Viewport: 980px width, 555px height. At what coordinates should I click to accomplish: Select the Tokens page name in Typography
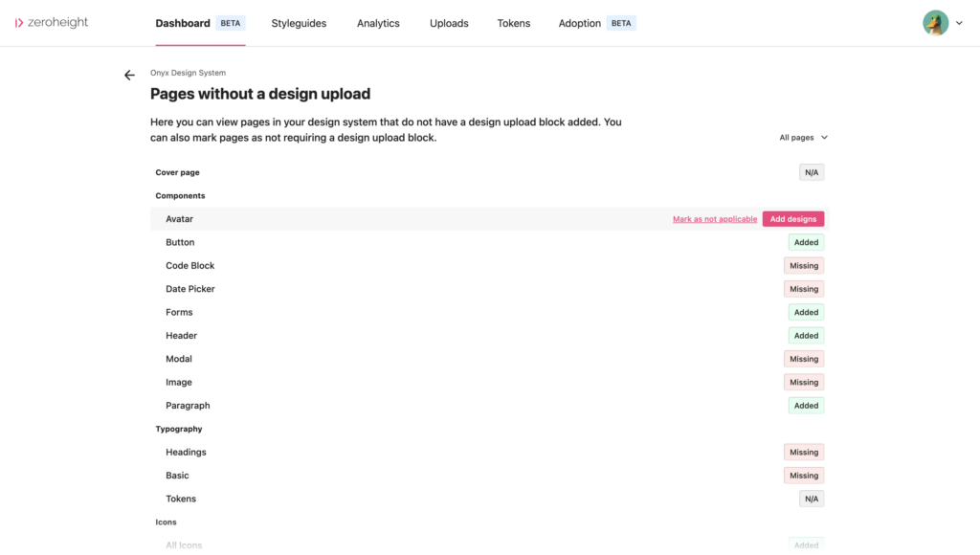pyautogui.click(x=181, y=499)
